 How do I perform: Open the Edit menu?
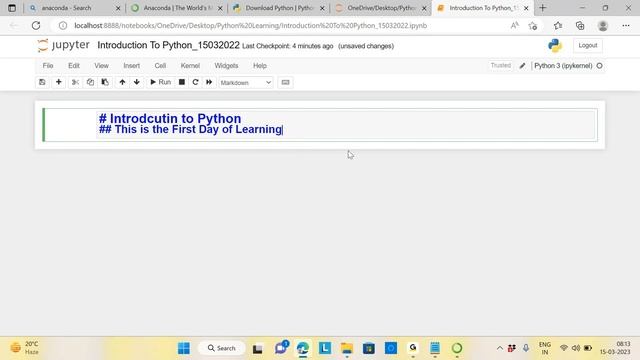tap(74, 66)
